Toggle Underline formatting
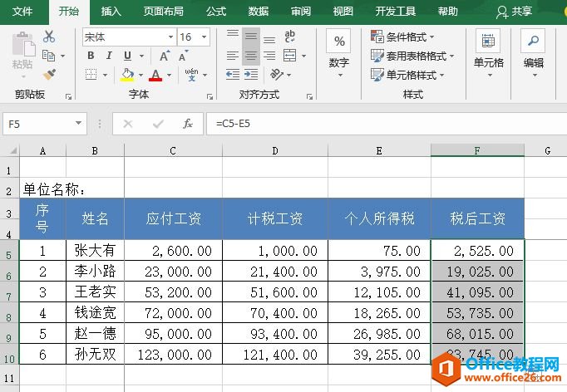Screen dimensions: 567x392 127,56
